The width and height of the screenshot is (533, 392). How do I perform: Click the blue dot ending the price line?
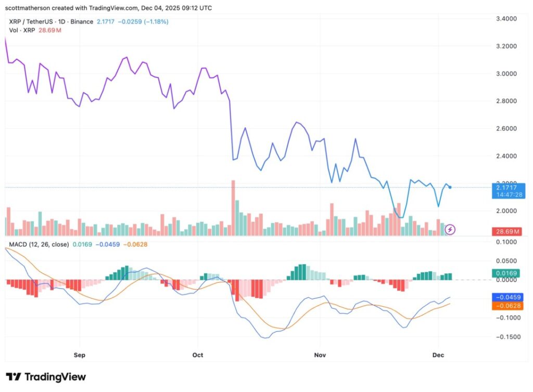[450, 187]
